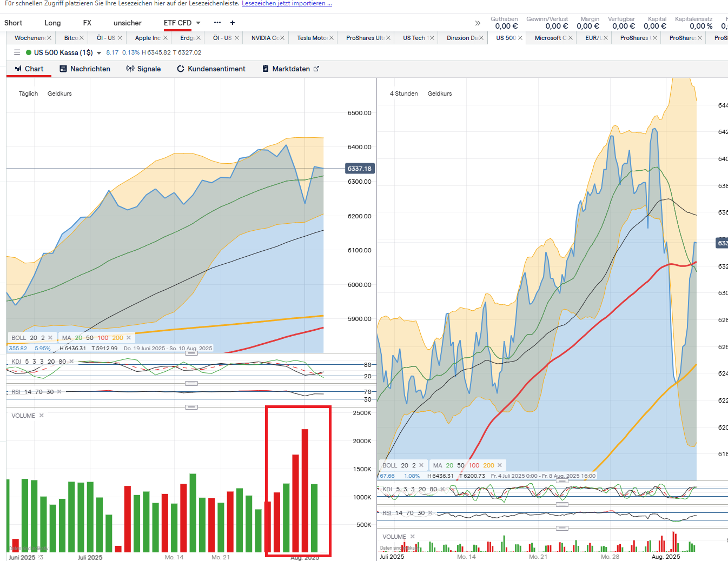
Task: Open the three-dots watchlist options
Action: pyautogui.click(x=217, y=23)
